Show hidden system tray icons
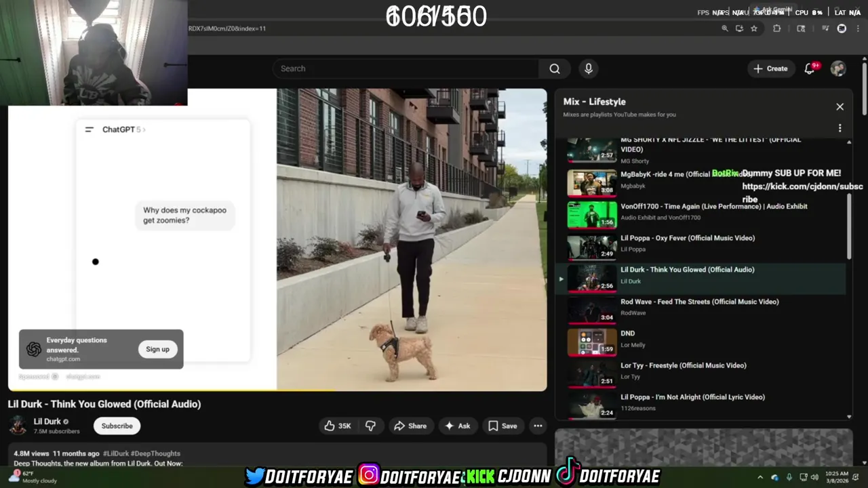The width and height of the screenshot is (868, 488). point(760,477)
